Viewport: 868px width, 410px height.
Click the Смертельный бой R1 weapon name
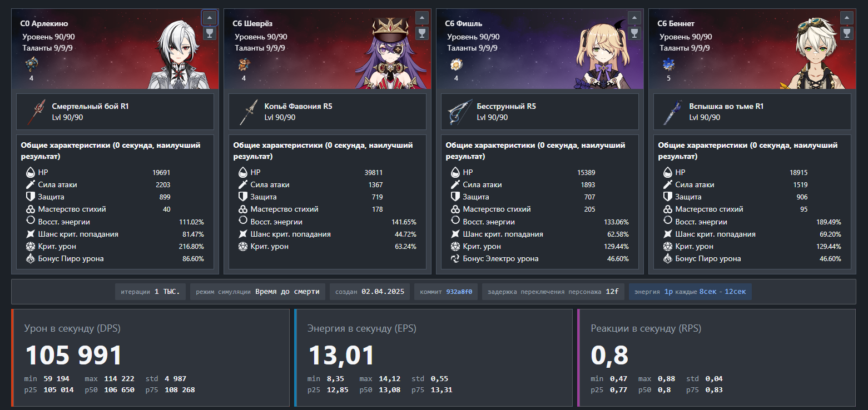click(x=90, y=106)
